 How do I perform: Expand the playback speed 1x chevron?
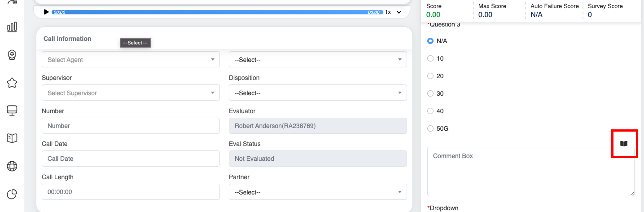click(x=399, y=12)
